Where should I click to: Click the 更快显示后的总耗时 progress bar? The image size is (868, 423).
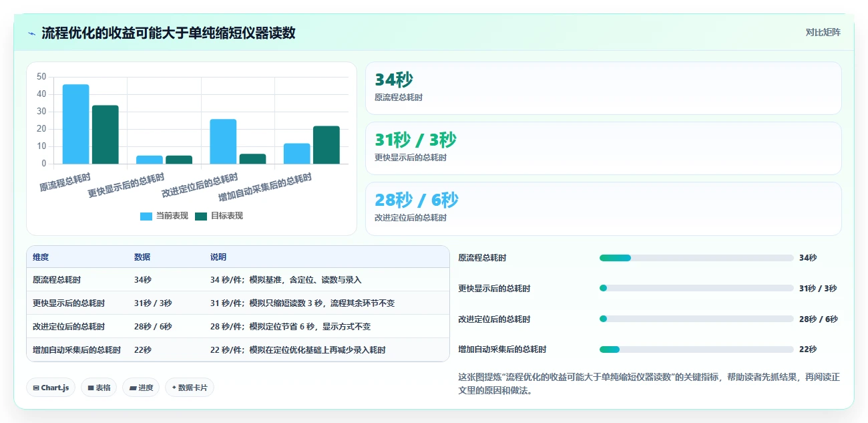(x=696, y=288)
